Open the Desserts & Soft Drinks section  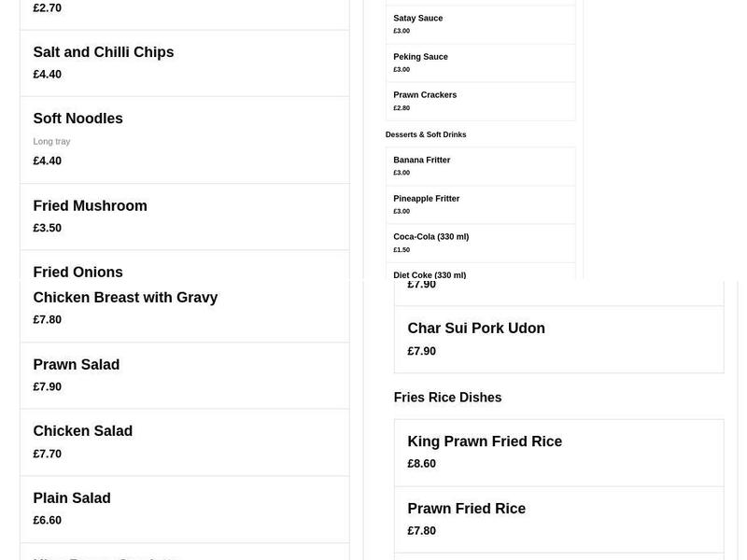coord(426,134)
